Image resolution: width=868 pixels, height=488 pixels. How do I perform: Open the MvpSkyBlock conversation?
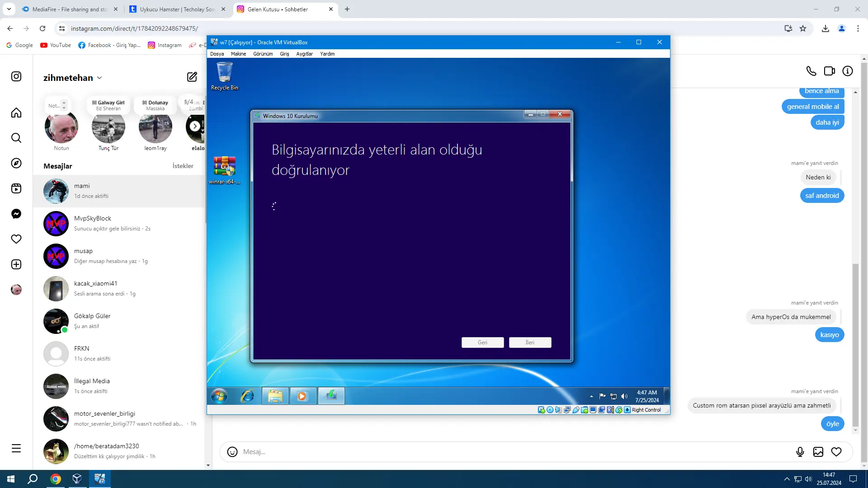point(119,224)
